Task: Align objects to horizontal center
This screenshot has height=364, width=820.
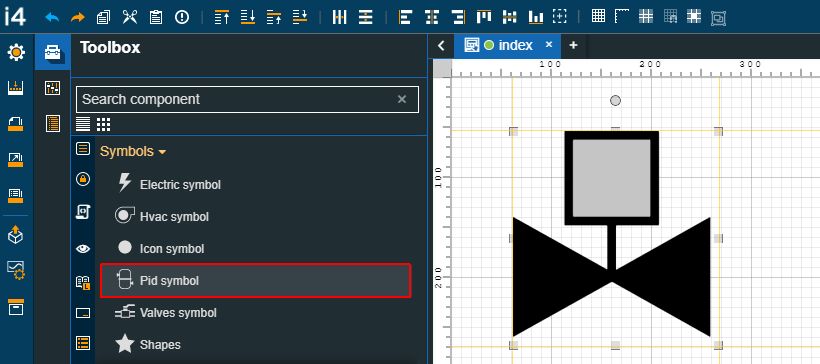Action: coord(432,17)
